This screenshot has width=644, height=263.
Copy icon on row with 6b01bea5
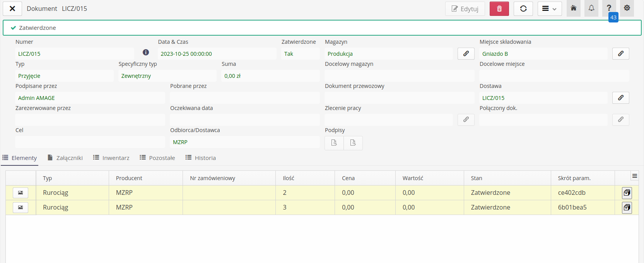tap(627, 208)
